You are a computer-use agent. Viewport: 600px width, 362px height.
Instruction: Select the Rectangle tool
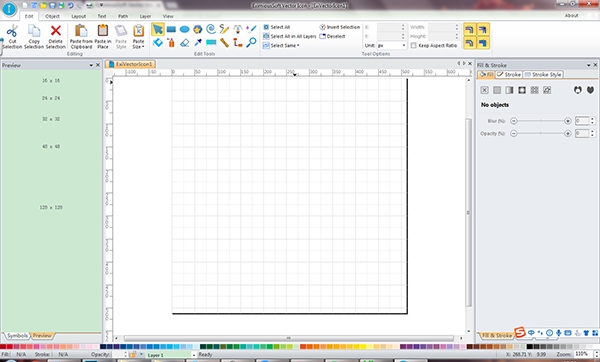171,29
